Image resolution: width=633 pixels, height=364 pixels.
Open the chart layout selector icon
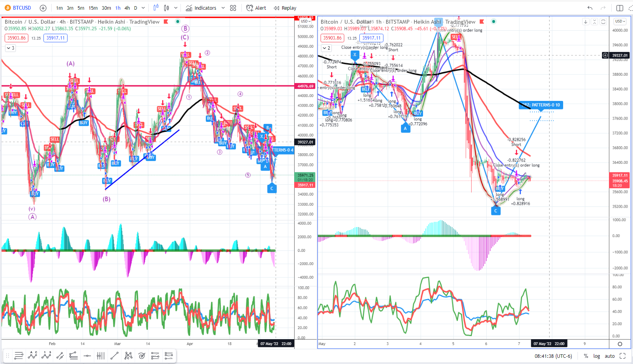619,8
